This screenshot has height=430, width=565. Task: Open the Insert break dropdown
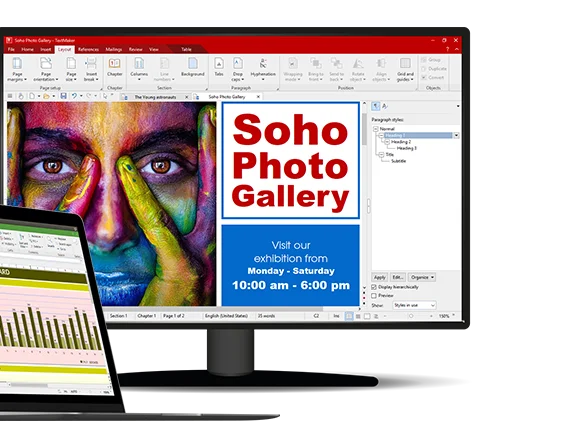[91, 70]
